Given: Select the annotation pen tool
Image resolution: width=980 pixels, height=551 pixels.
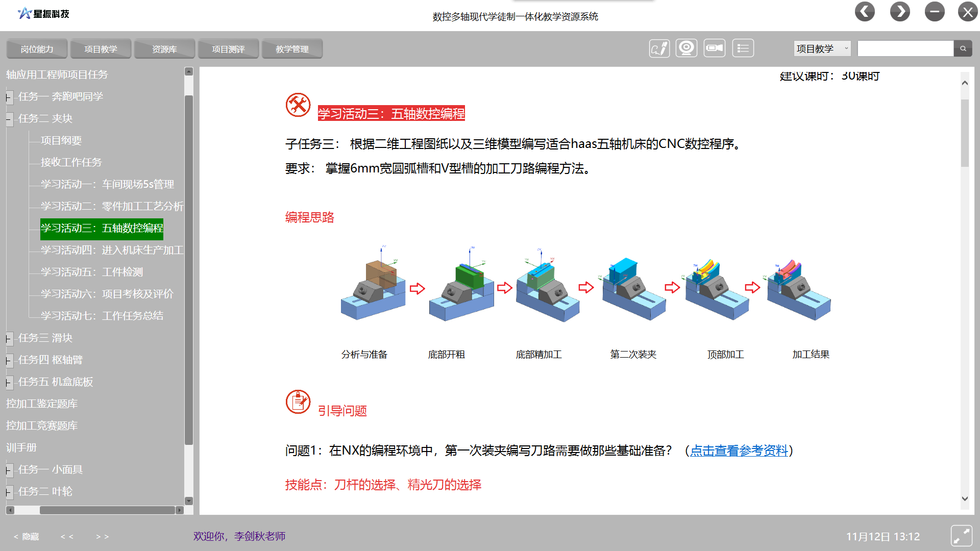Looking at the screenshot, I should [659, 47].
